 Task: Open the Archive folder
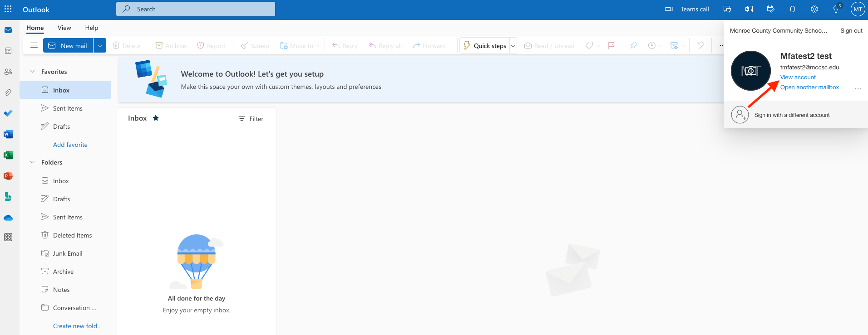pyautogui.click(x=65, y=272)
